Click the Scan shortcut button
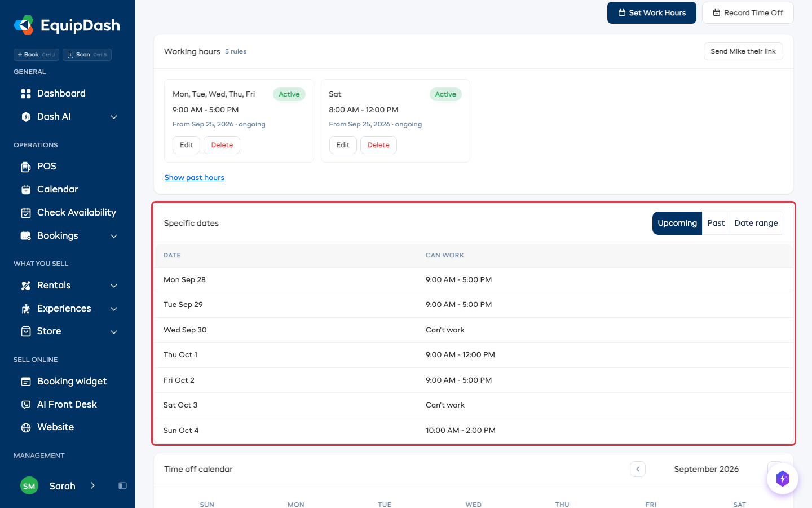 tap(87, 55)
